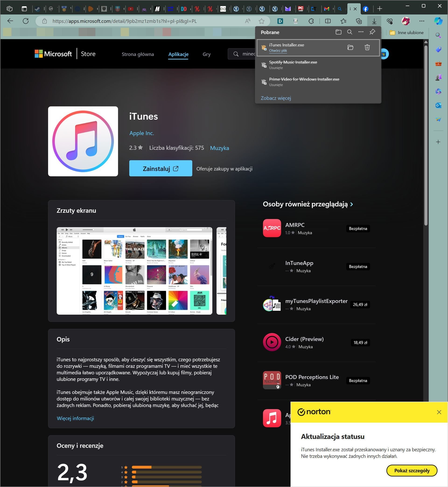The image size is (448, 487).
Task: Expand Osoby również przeglądają chevron
Action: [x=351, y=205]
